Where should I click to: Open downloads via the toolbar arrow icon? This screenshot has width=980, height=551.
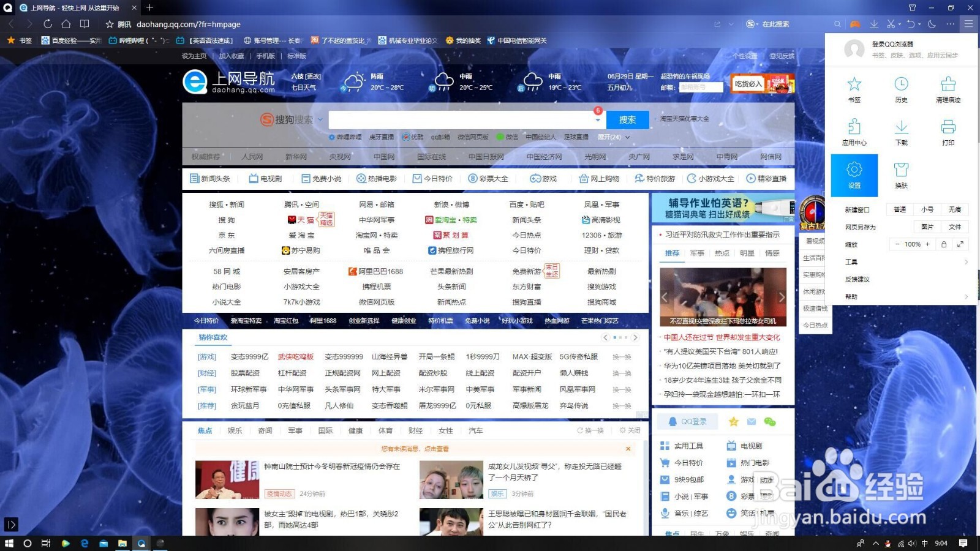pyautogui.click(x=874, y=24)
